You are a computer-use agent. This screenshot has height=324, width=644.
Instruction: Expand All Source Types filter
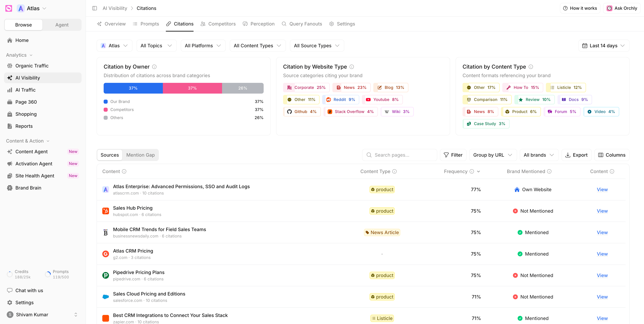point(317,46)
